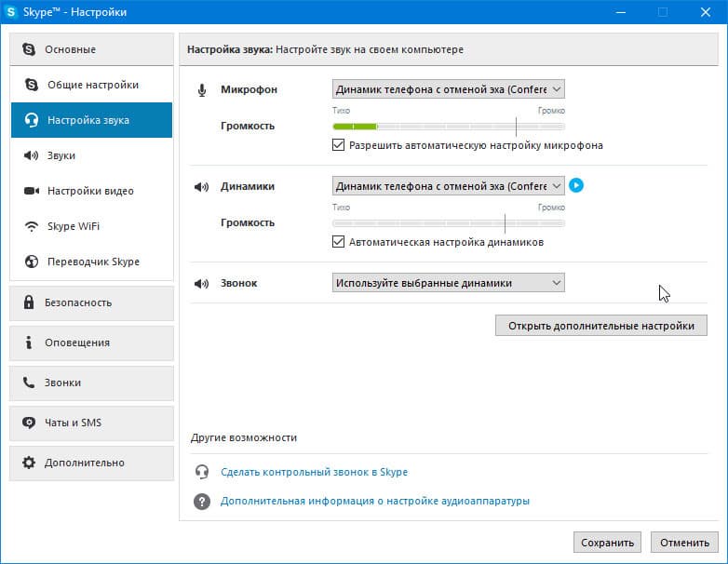Click the camera icon beside Настройки видео

point(31,191)
